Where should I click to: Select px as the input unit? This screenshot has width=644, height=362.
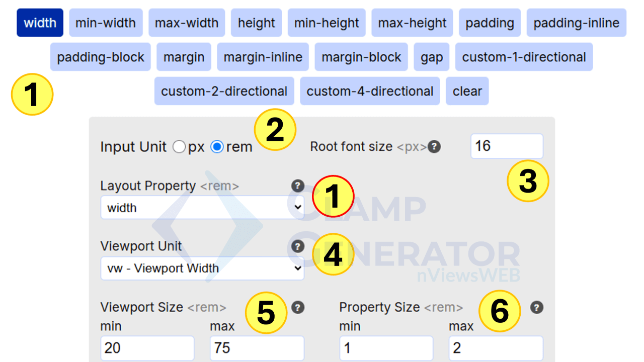click(x=179, y=147)
